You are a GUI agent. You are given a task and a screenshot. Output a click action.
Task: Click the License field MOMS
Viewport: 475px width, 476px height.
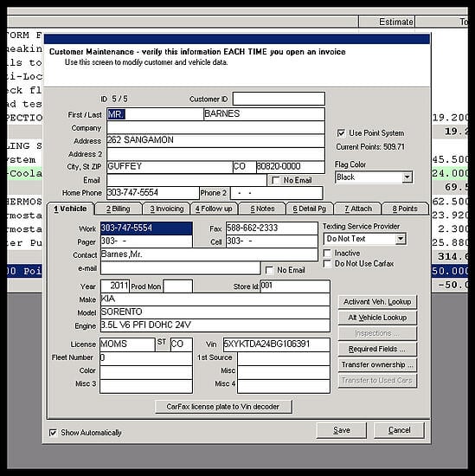127,344
